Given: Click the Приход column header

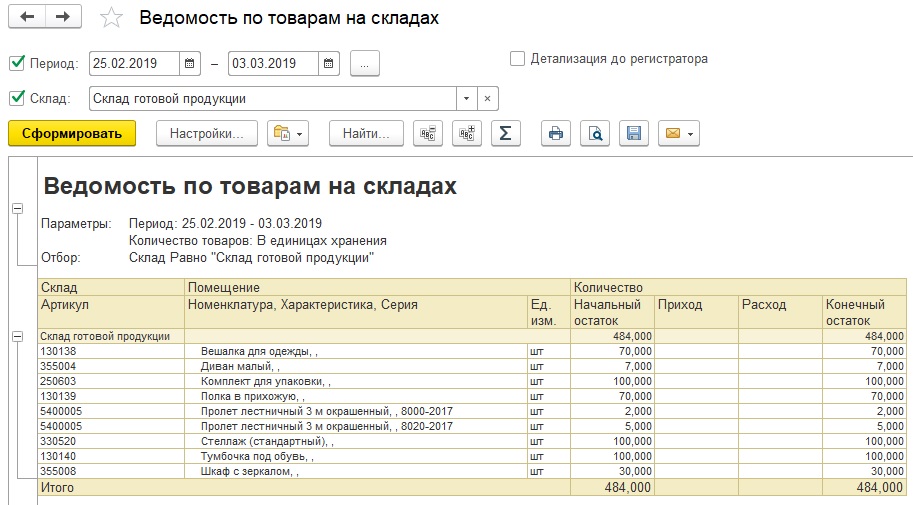Looking at the screenshot, I should (696, 312).
